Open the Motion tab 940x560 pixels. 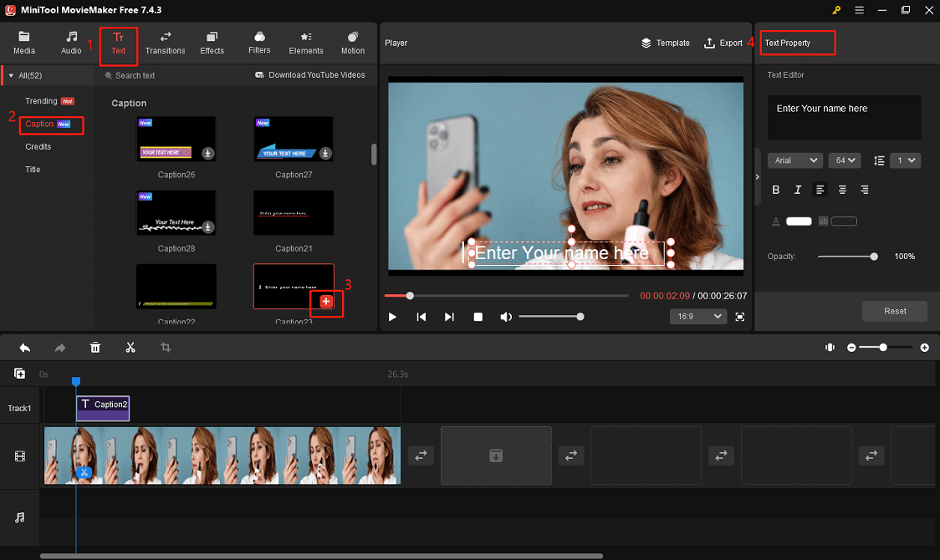click(x=353, y=43)
